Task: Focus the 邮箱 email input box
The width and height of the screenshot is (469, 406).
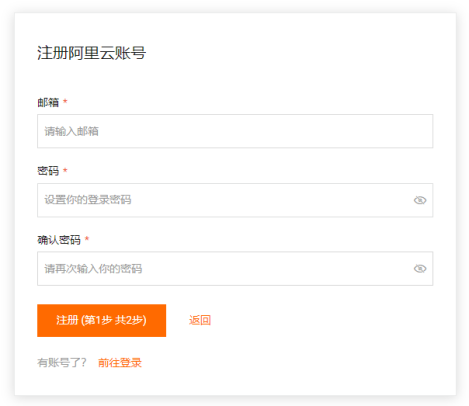Action: 235,131
